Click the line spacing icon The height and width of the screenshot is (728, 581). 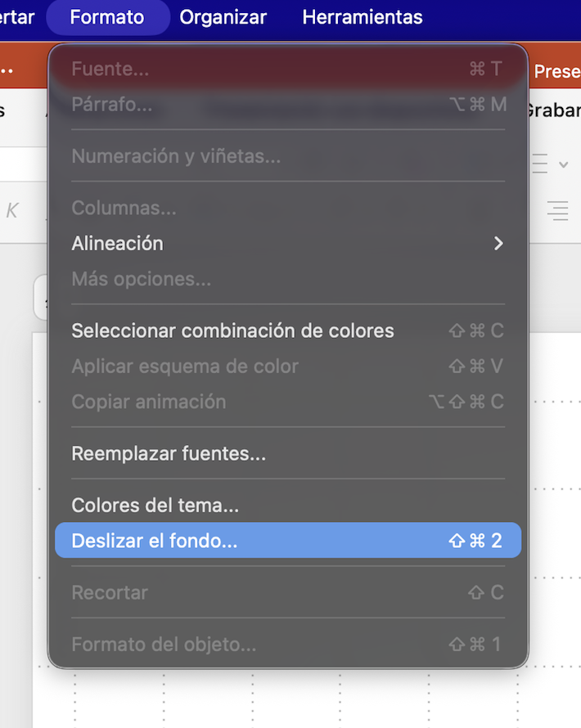coord(538,164)
